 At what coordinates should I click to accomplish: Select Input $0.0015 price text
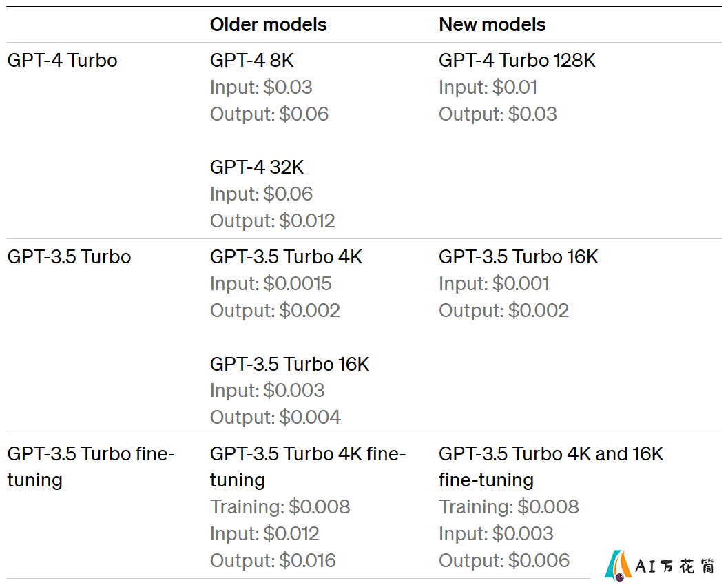(x=271, y=284)
